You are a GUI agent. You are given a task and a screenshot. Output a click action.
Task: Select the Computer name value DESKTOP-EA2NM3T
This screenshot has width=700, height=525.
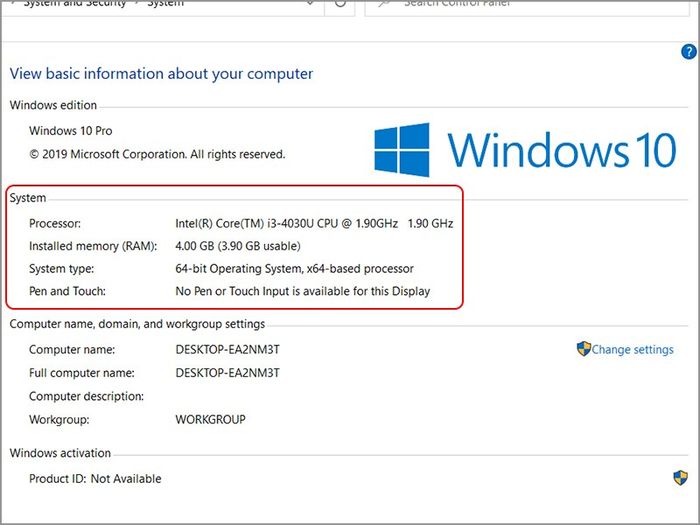227,350
